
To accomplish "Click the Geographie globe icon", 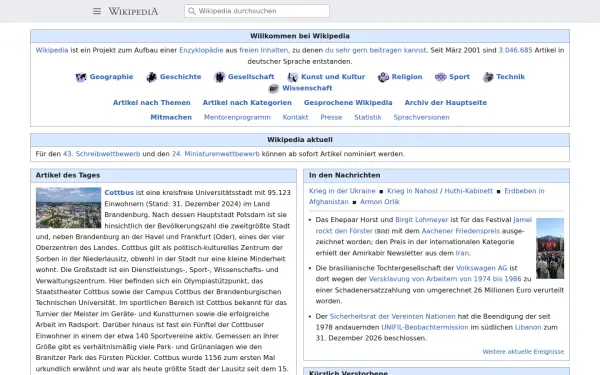I will click(x=81, y=77).
